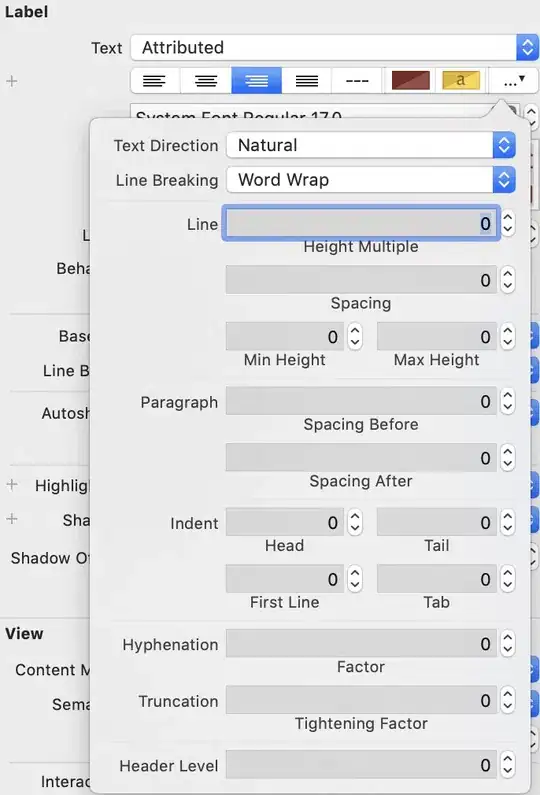
Task: Select natural alignment dashes icon
Action: click(x=357, y=81)
